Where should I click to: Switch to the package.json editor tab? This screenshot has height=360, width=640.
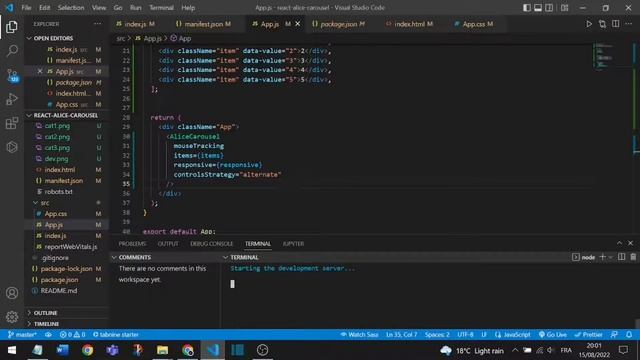click(338, 24)
